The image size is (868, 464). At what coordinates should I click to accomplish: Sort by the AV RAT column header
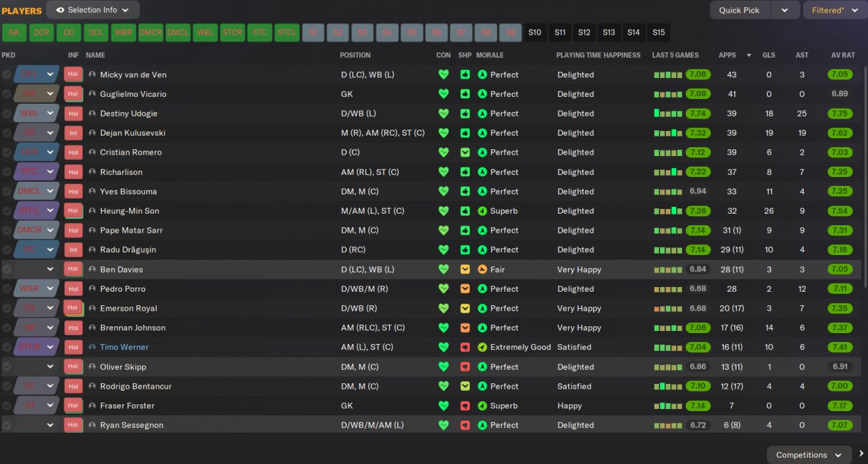843,55
